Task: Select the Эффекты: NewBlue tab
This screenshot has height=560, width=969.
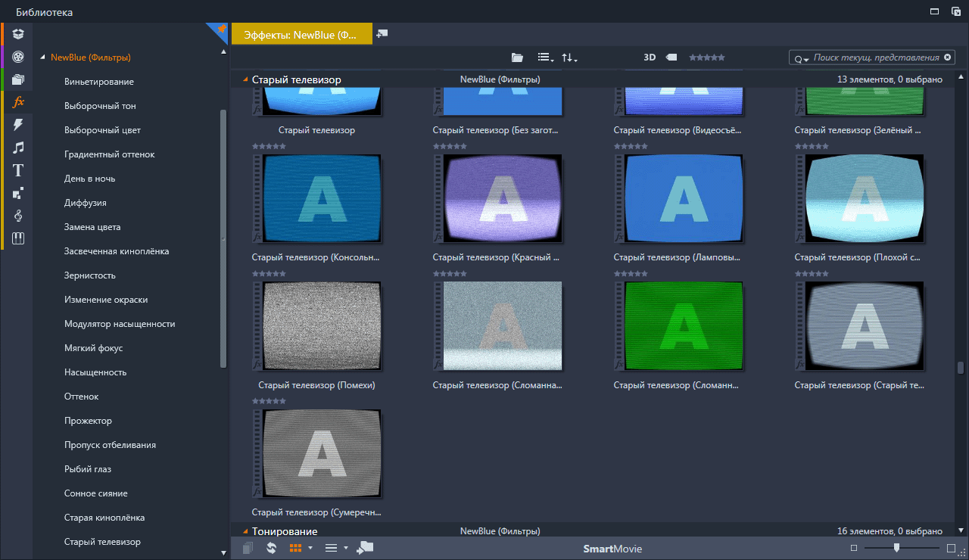Action: pyautogui.click(x=302, y=34)
